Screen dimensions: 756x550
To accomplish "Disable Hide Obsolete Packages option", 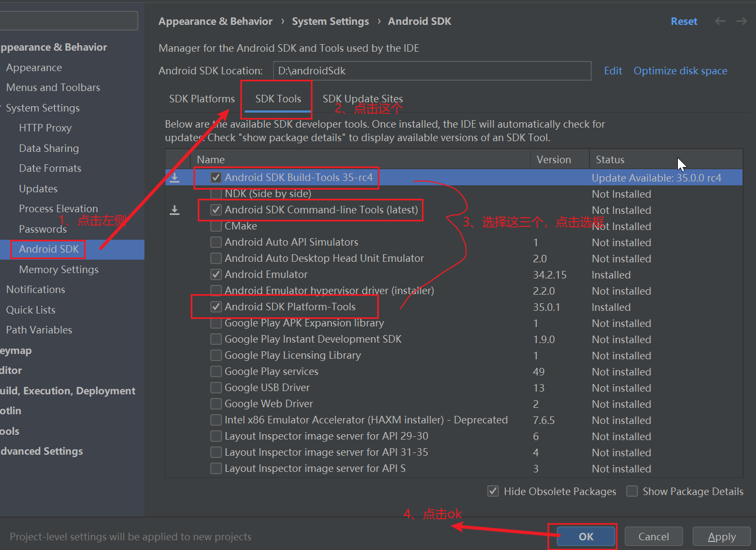I will tap(493, 491).
